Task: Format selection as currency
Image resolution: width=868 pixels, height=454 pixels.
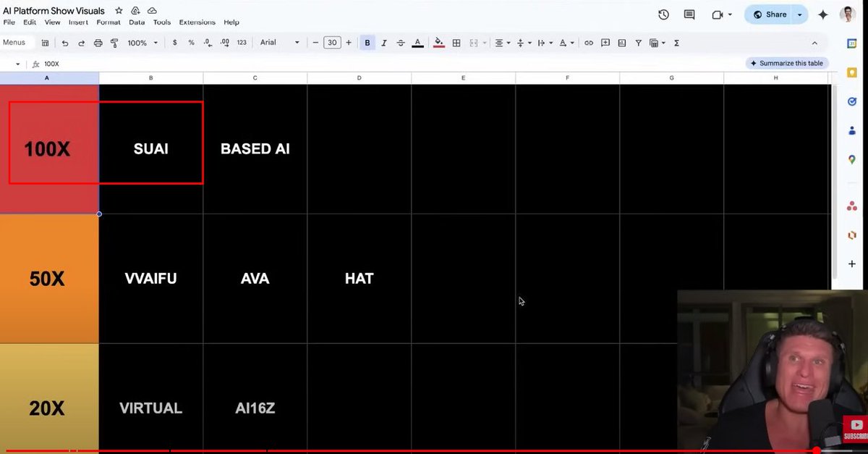Action: coord(174,43)
